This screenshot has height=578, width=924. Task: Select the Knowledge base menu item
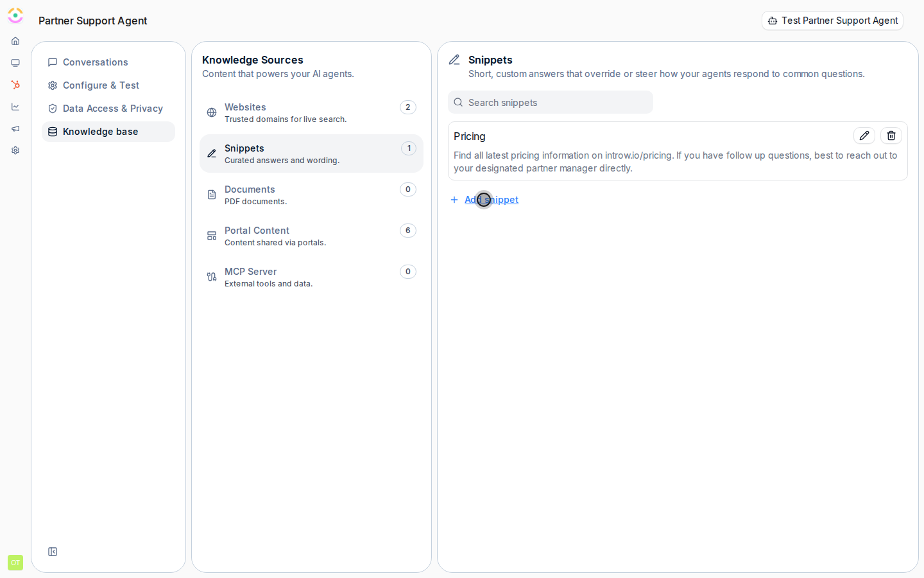click(x=108, y=132)
